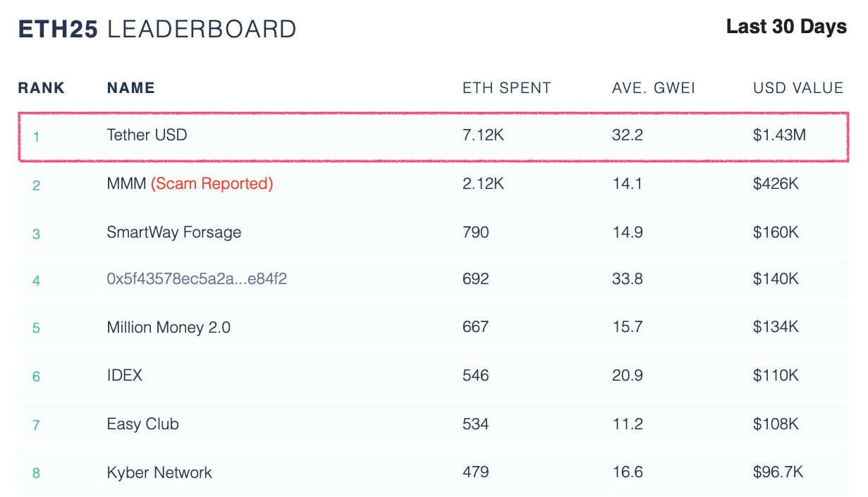Click the NAME column header
Image resolution: width=868 pixels, height=497 pixels.
click(x=131, y=88)
